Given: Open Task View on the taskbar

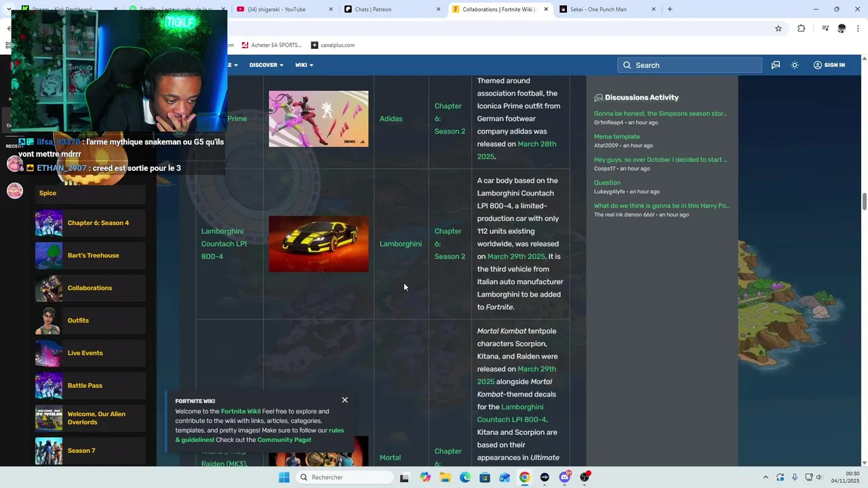Looking at the screenshot, I should tap(404, 477).
